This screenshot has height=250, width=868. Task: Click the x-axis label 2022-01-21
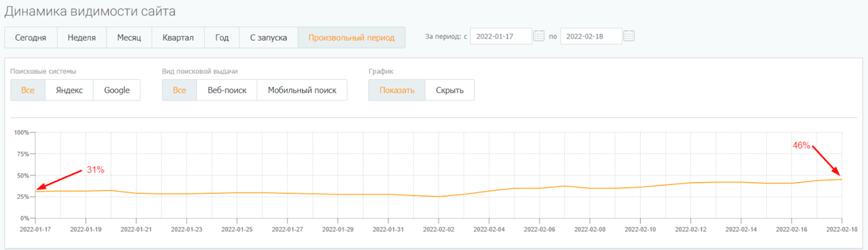(x=136, y=229)
